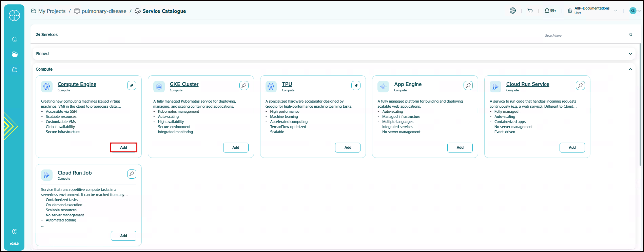Toggle the pin on the TPU card
Viewport: 644px width, 252px height.
click(356, 86)
